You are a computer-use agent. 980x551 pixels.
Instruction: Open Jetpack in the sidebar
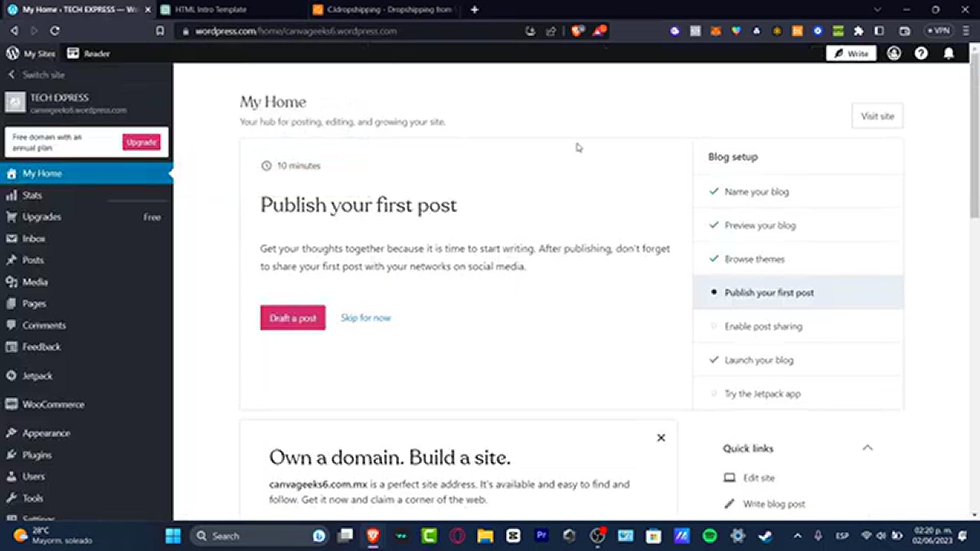(x=37, y=376)
